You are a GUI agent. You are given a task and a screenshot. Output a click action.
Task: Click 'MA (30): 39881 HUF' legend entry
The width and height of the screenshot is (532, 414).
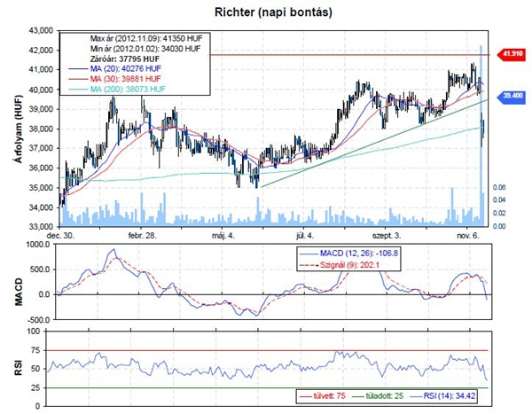(x=126, y=79)
